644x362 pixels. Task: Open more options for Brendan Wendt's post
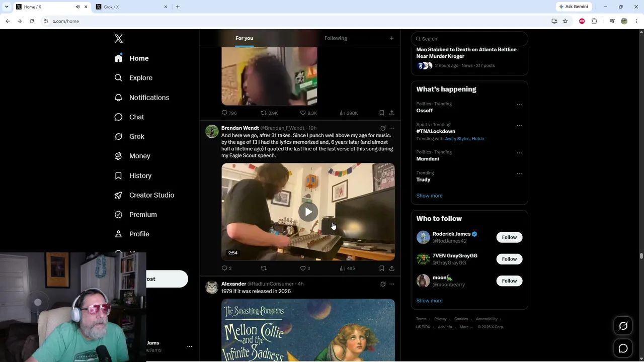392,128
